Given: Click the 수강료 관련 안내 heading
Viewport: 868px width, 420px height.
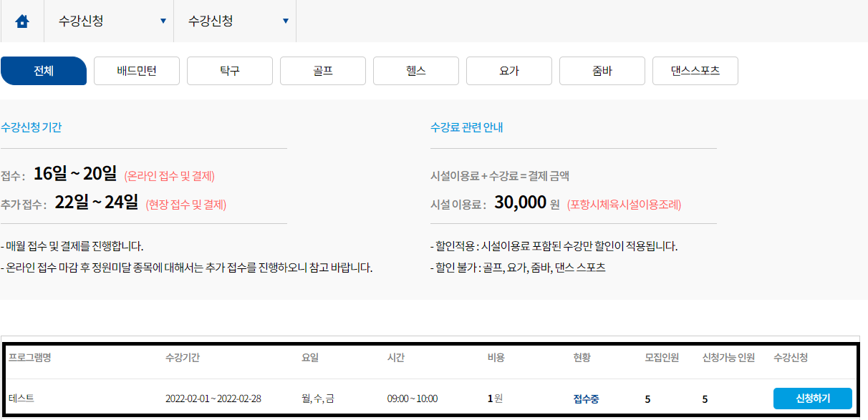Looking at the screenshot, I should (467, 127).
